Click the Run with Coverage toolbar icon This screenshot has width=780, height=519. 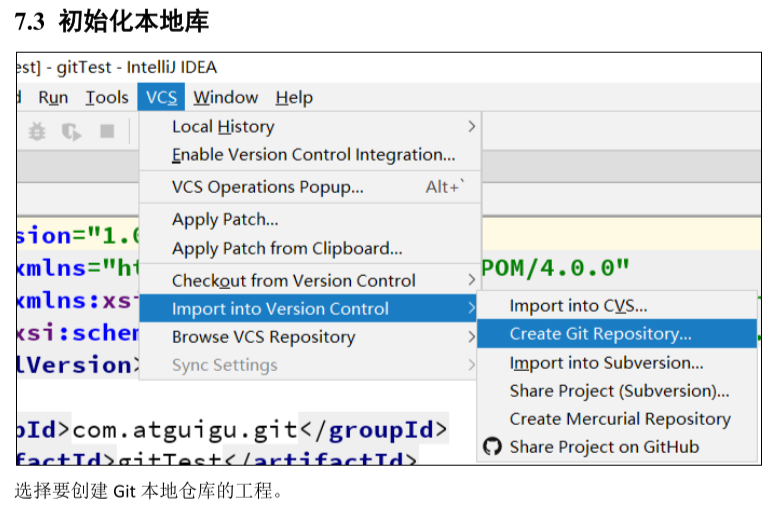point(71,132)
